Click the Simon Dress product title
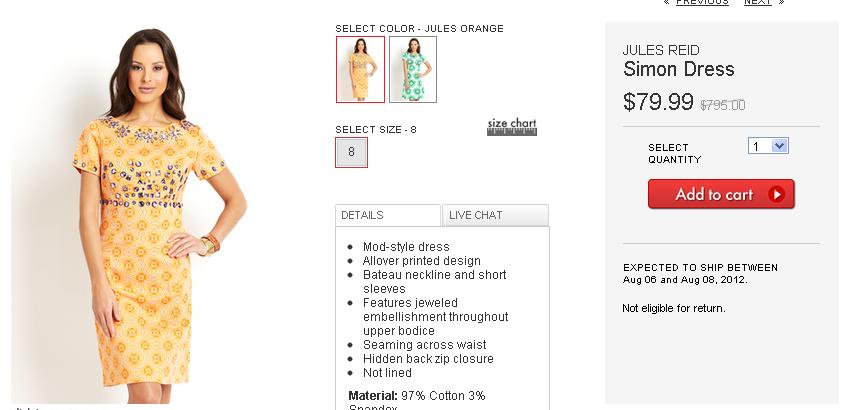 coord(678,69)
